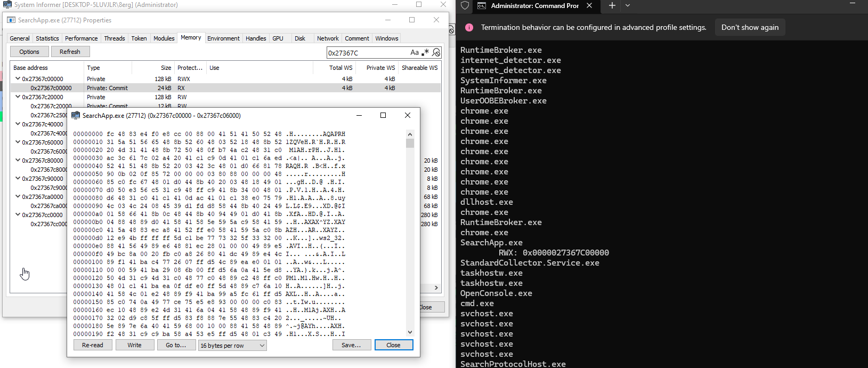Sort by the Private WS column header
This screenshot has width=868, height=368.
coord(377,68)
